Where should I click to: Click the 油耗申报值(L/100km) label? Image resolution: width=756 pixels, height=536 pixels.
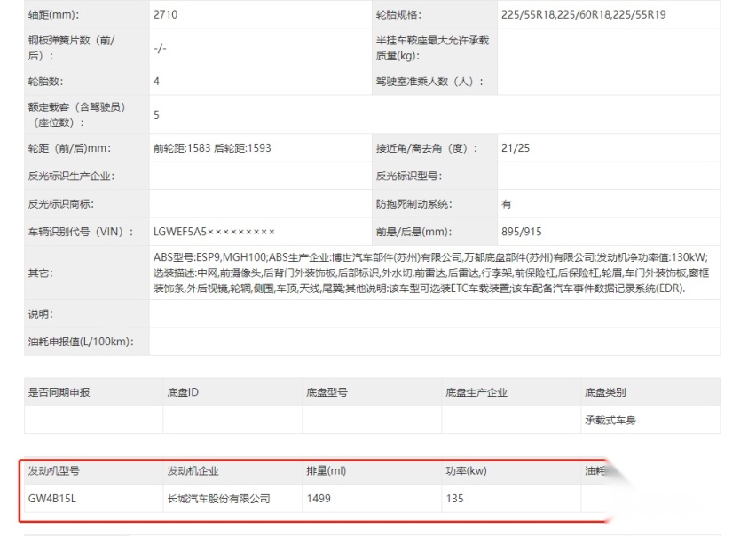81,342
